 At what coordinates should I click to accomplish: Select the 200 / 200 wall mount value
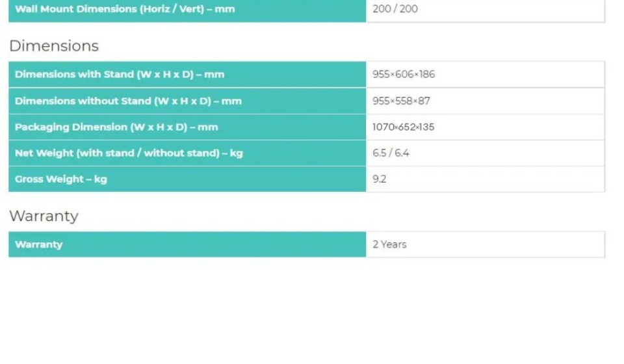tap(395, 9)
